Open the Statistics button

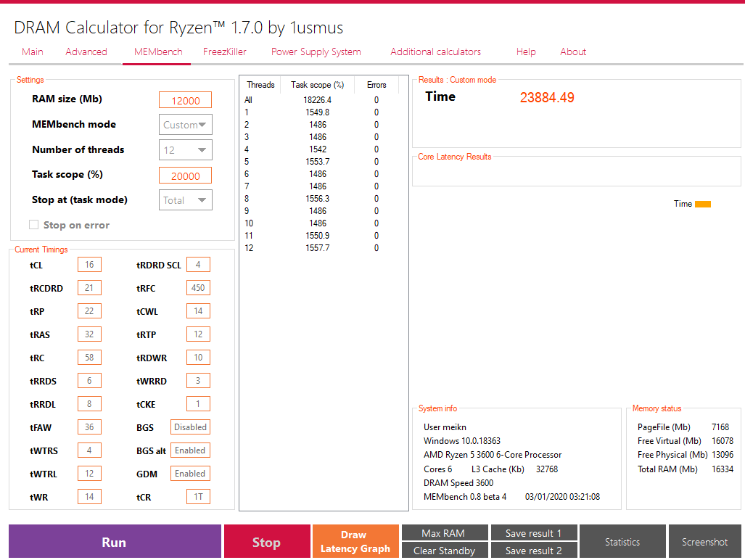pos(622,541)
